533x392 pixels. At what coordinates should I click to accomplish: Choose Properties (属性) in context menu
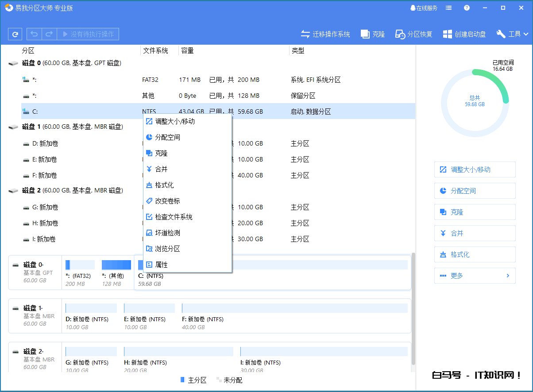[161, 265]
